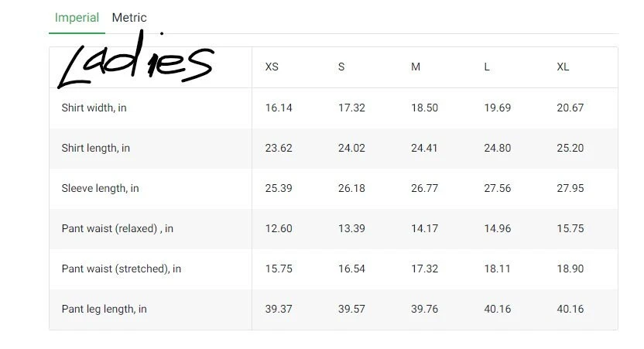The image size is (644, 349).
Task: Click small stretched waist value 16.54
Action: click(x=351, y=269)
